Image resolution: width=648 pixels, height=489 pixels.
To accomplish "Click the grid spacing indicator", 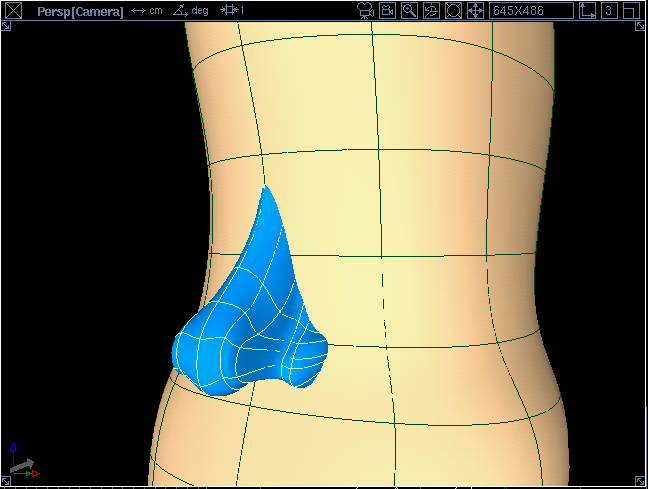I will coord(232,10).
